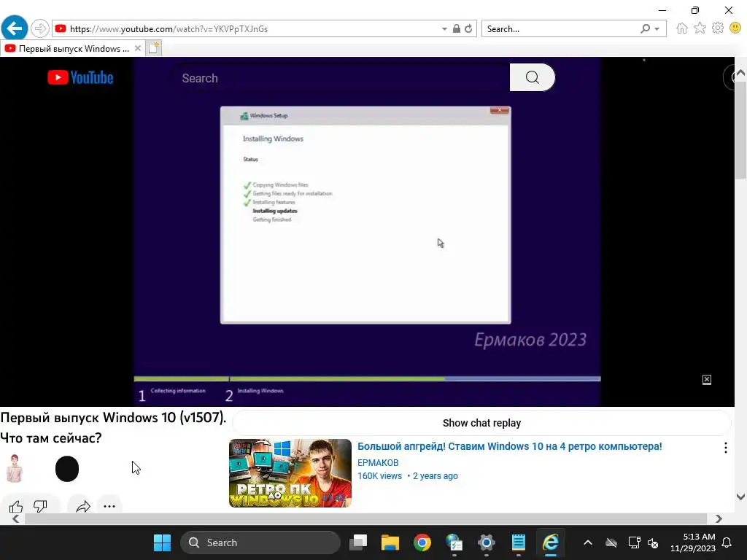Click the YouTube favicon in address bar
Screen dimensions: 747x560
coord(61,29)
